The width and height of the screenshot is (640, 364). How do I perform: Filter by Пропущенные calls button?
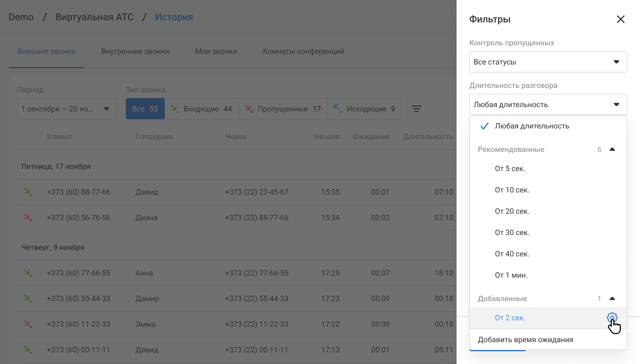coord(283,109)
